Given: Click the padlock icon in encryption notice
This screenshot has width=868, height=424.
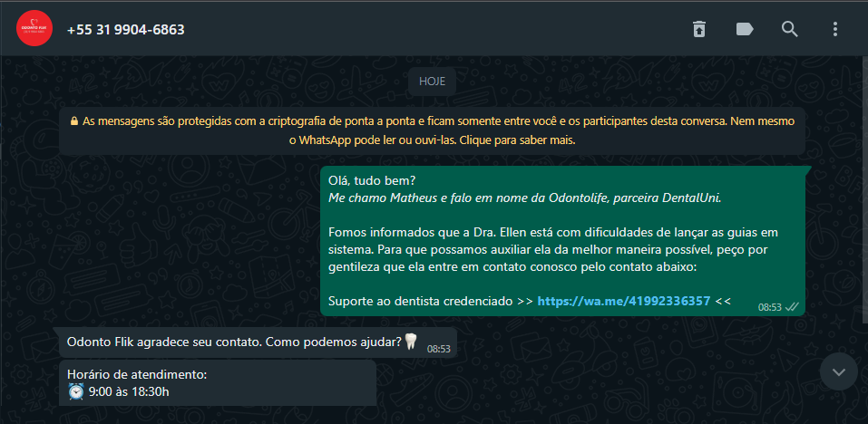Looking at the screenshot, I should click(74, 120).
